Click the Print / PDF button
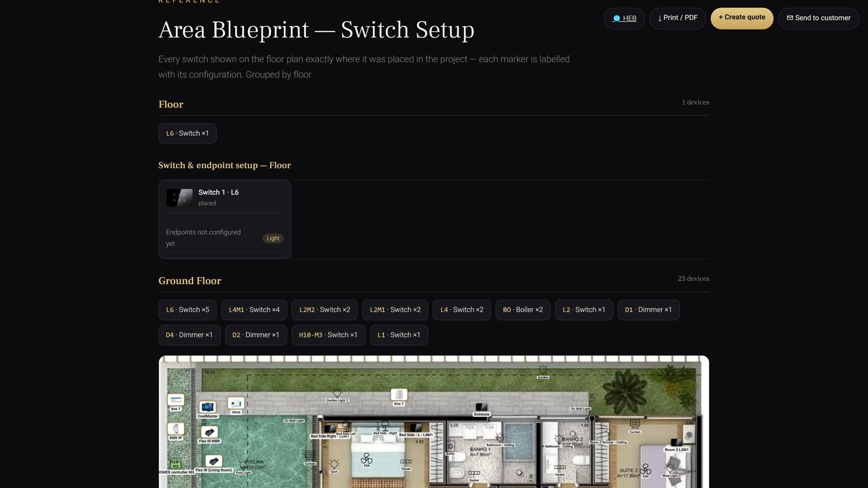Viewport: 868px width, 488px height. point(678,18)
